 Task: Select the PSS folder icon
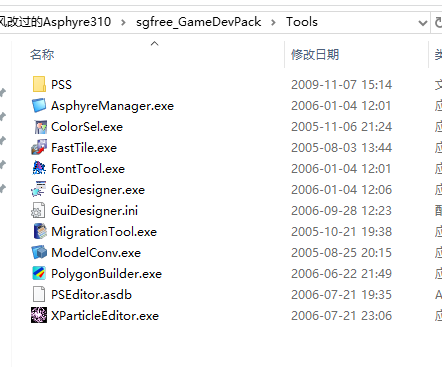(39, 84)
